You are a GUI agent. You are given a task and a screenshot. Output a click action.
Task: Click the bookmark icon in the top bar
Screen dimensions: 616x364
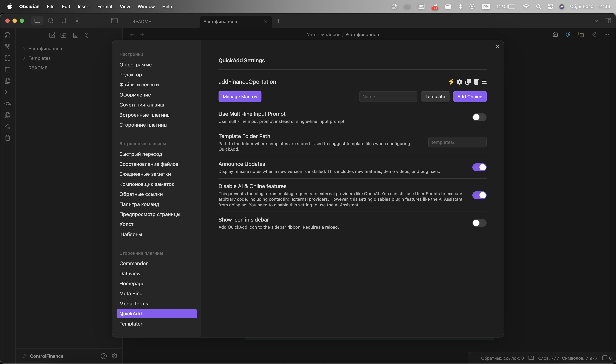(x=64, y=21)
